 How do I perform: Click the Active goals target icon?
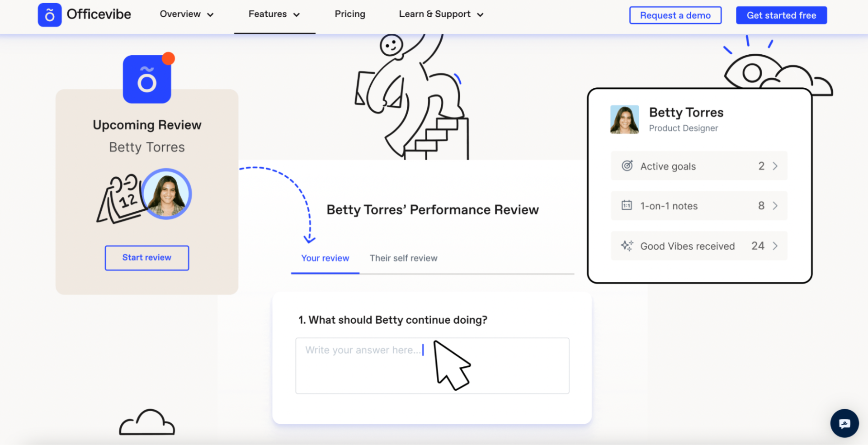pyautogui.click(x=627, y=166)
